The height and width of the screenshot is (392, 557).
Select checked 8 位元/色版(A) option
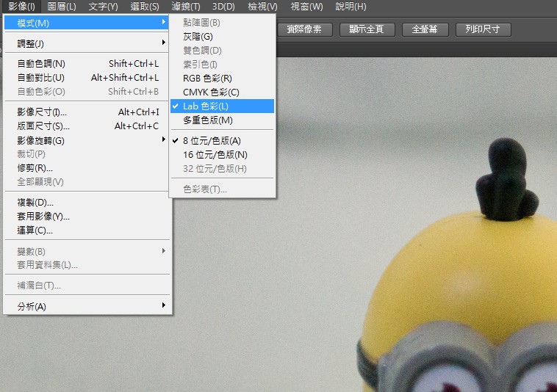click(x=223, y=141)
